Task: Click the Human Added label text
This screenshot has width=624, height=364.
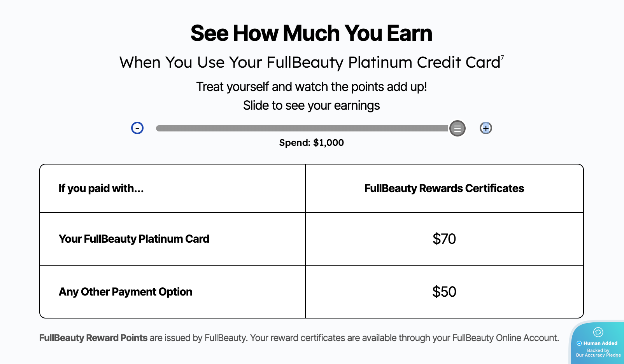Action: coord(600,343)
